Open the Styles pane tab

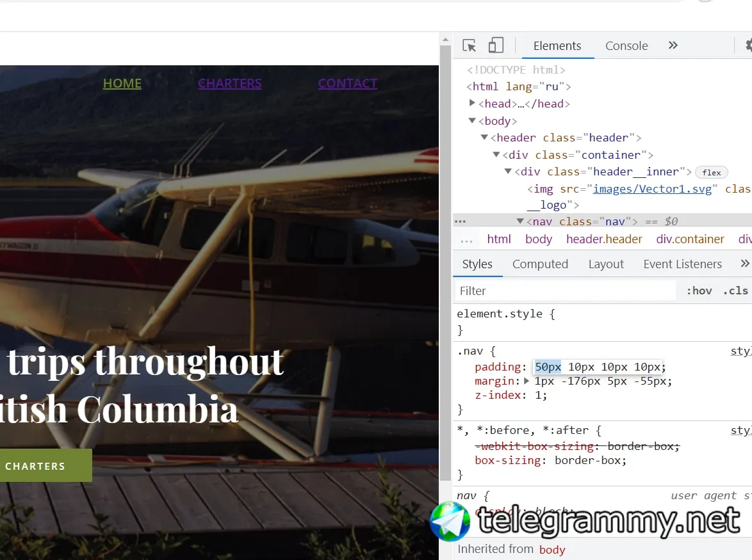pyautogui.click(x=477, y=264)
